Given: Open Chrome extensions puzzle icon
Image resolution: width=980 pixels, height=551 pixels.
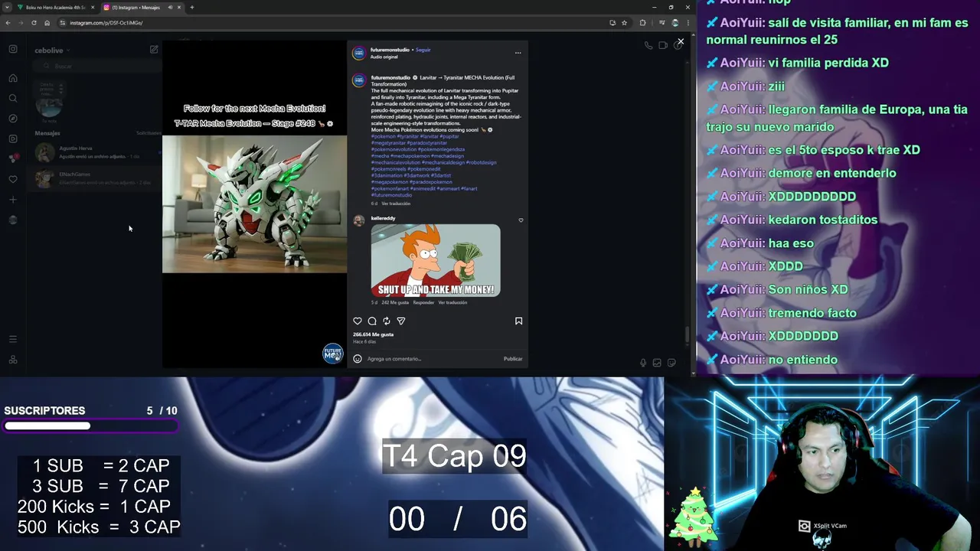Looking at the screenshot, I should point(642,23).
